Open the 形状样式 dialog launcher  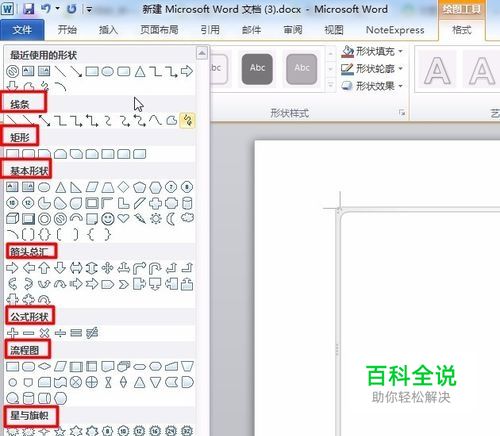pos(402,113)
